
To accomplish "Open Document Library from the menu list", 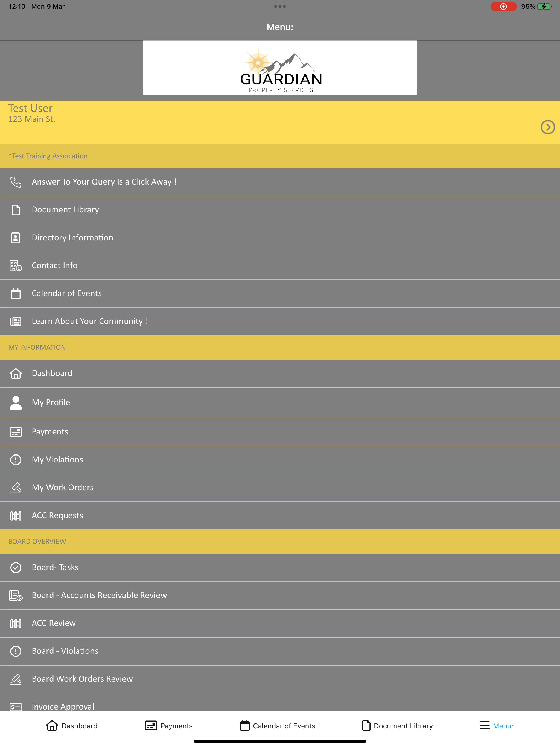I will click(x=280, y=210).
